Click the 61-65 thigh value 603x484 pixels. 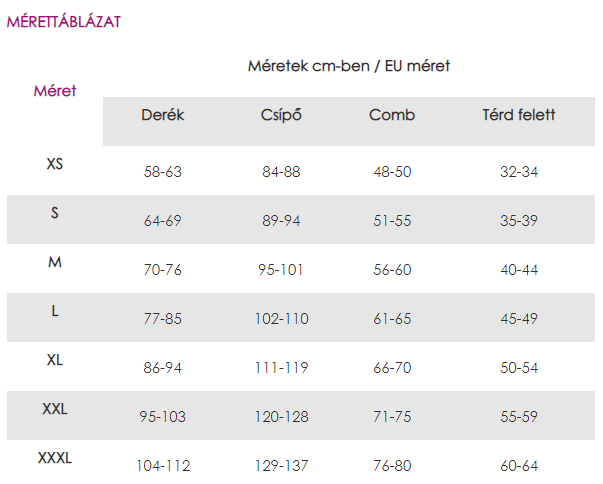[x=392, y=318]
